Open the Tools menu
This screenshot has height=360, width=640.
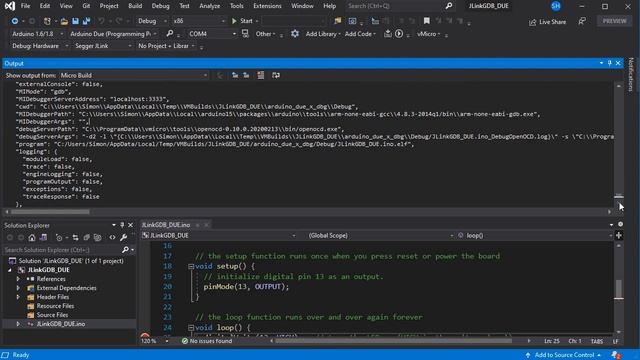236,6
